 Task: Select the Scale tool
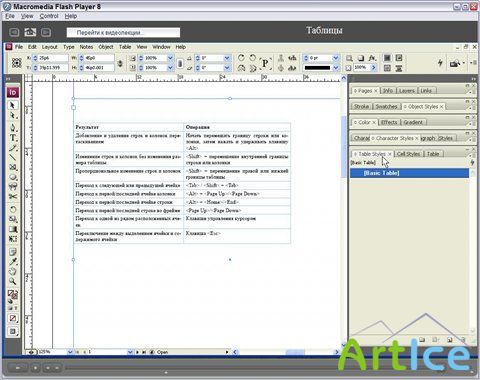pyautogui.click(x=13, y=219)
